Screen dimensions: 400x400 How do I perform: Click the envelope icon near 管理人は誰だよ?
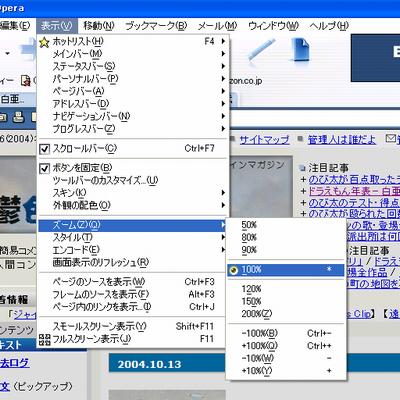390,138
